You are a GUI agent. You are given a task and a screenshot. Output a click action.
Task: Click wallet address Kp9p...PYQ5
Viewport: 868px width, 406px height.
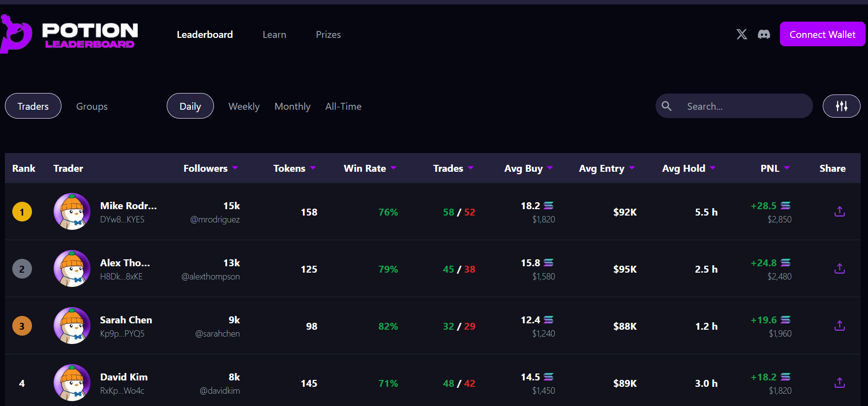[122, 334]
